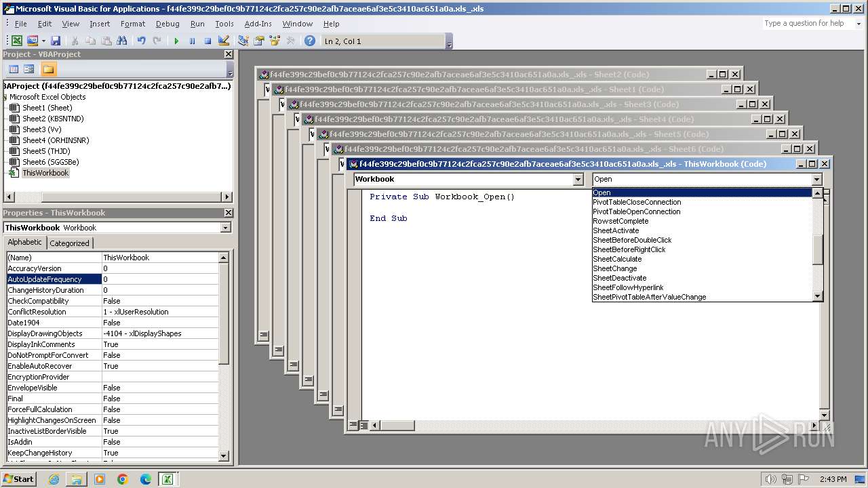
Task: Open the Window menu
Action: point(298,24)
